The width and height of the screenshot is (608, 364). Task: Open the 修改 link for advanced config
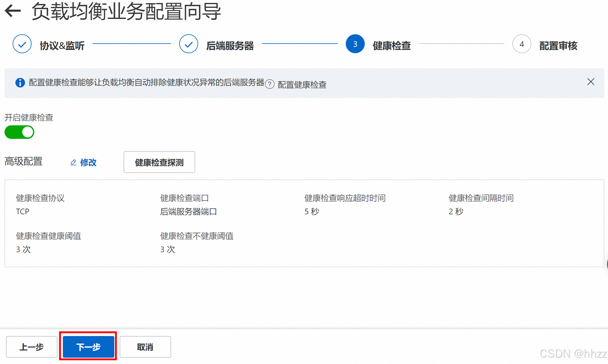coord(88,162)
